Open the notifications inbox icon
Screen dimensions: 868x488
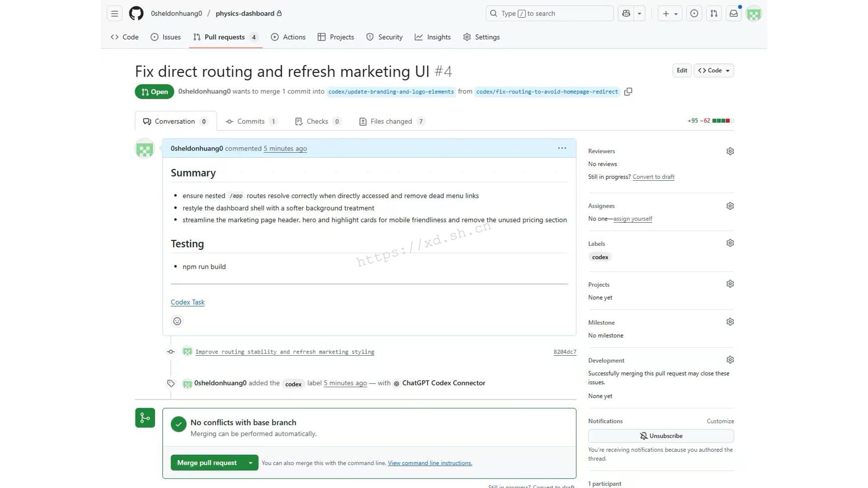coord(734,14)
